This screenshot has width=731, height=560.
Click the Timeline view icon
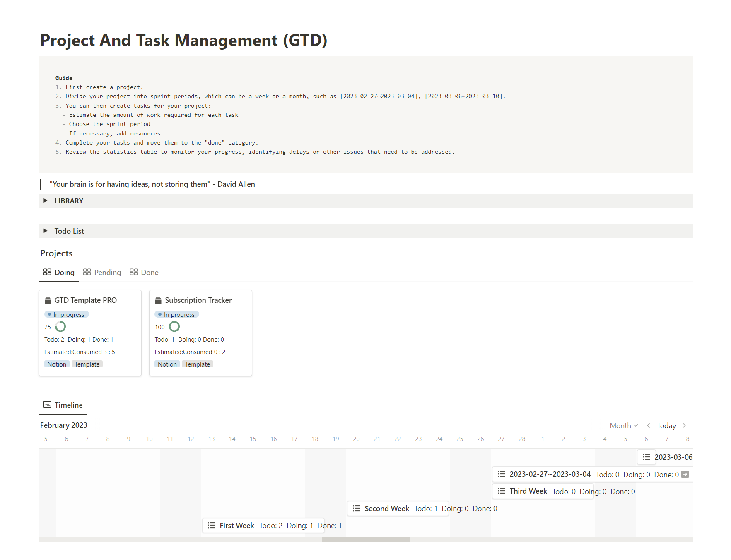[47, 404]
